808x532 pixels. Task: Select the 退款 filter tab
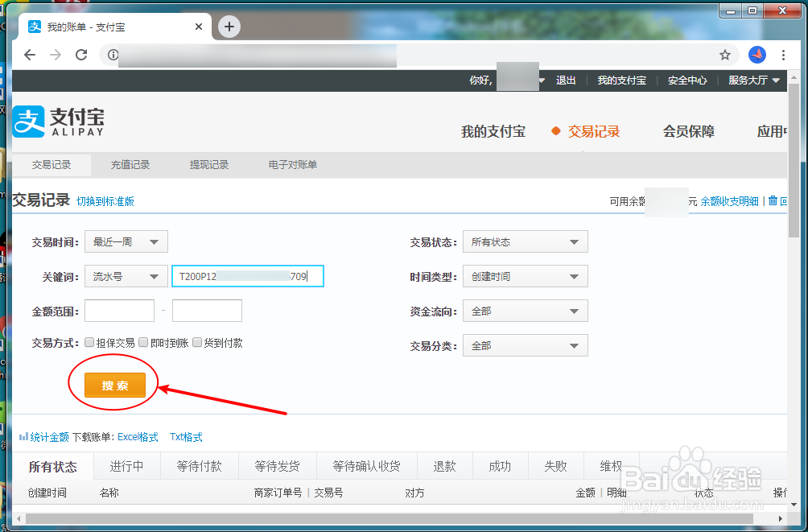pyautogui.click(x=444, y=467)
